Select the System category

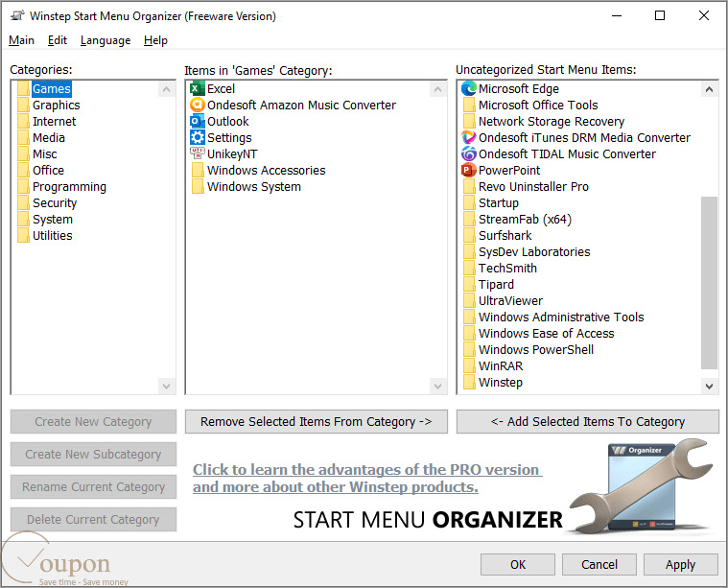pyautogui.click(x=53, y=220)
